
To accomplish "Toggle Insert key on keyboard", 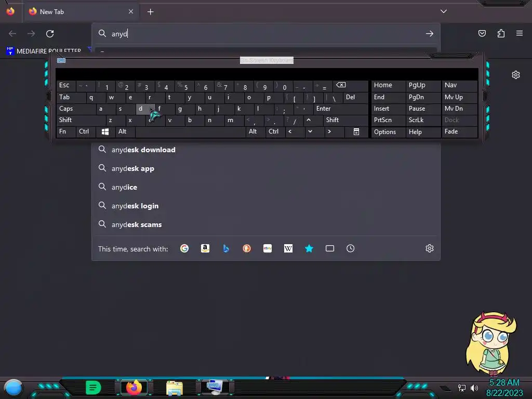I will click(388, 109).
